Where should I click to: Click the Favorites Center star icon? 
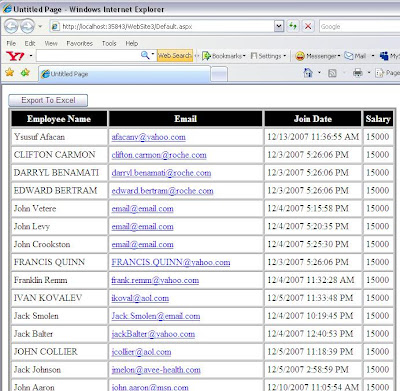tap(10, 72)
